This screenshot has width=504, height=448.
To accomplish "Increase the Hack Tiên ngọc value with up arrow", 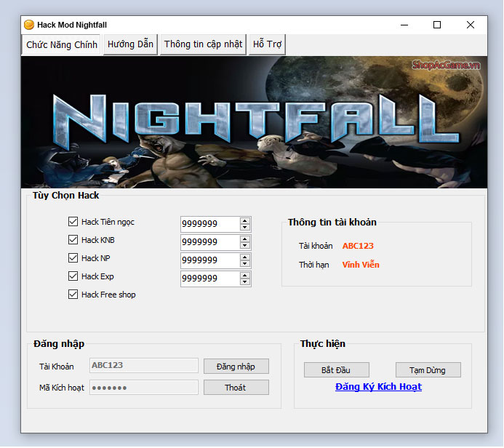I will [x=245, y=220].
